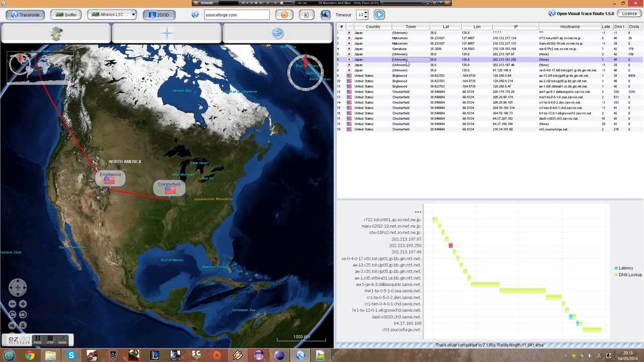Click the Latency legend swatch
Image resolution: width=644 pixels, height=362 pixels.
coord(616,268)
